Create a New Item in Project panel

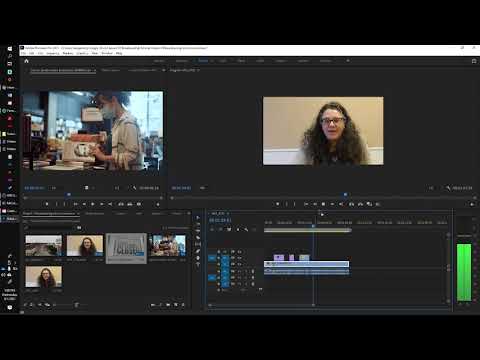click(176, 305)
